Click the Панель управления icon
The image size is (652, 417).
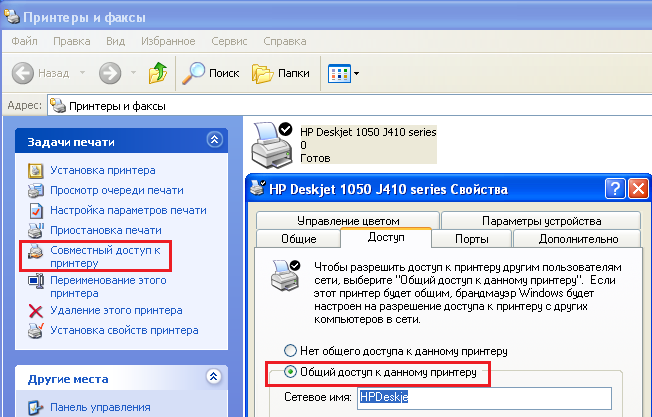pos(36,407)
